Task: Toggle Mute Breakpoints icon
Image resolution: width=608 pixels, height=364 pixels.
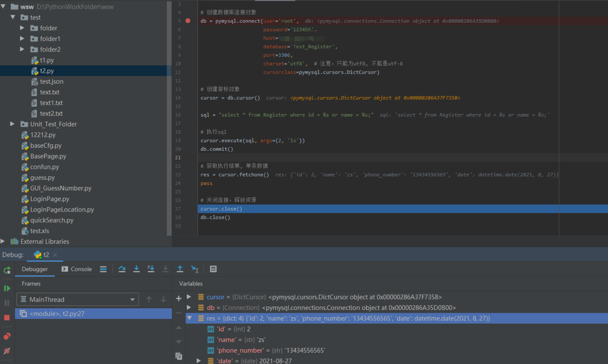Action: [x=7, y=351]
